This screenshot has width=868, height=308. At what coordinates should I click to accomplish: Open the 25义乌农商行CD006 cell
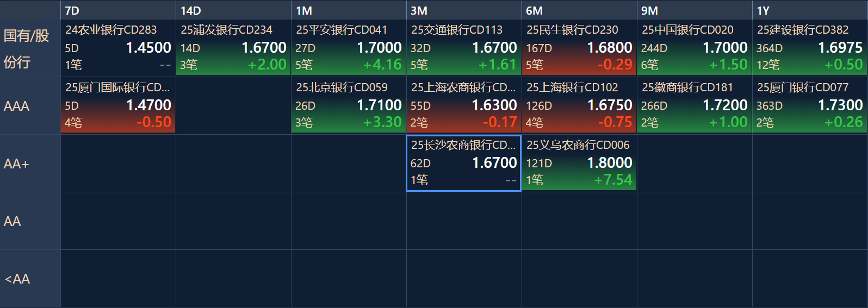579,163
